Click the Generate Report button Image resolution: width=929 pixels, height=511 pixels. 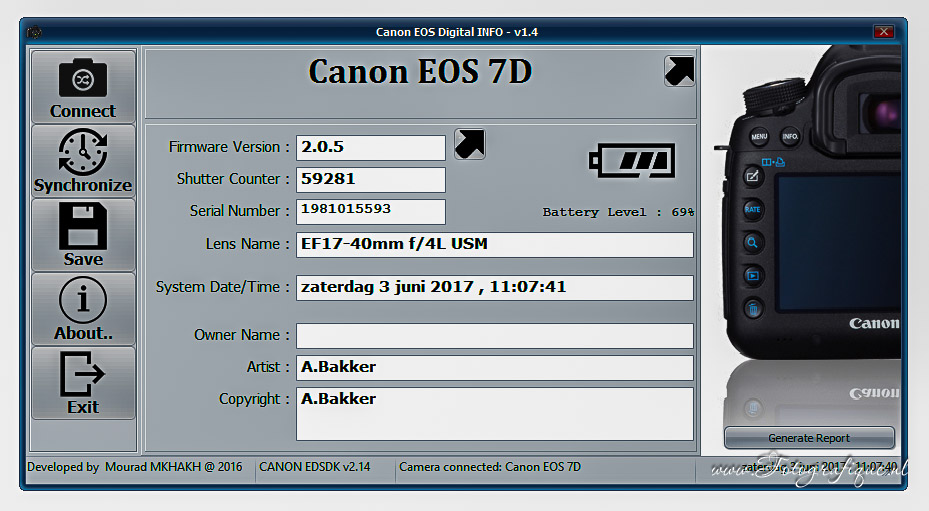tap(809, 438)
